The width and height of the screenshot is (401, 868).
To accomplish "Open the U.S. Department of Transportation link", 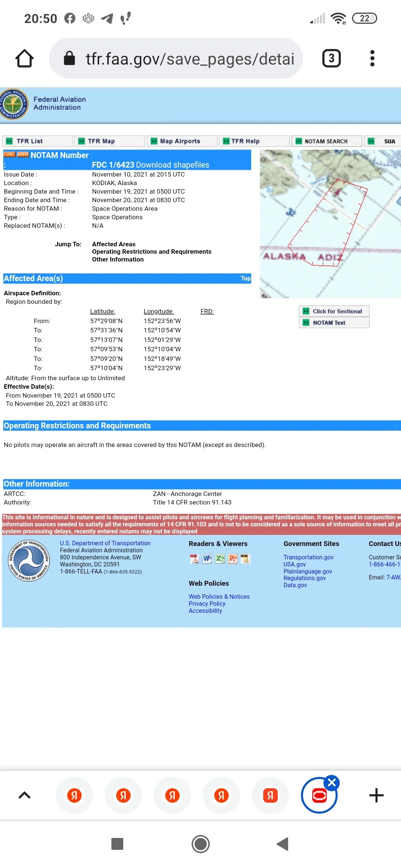I will [x=105, y=543].
